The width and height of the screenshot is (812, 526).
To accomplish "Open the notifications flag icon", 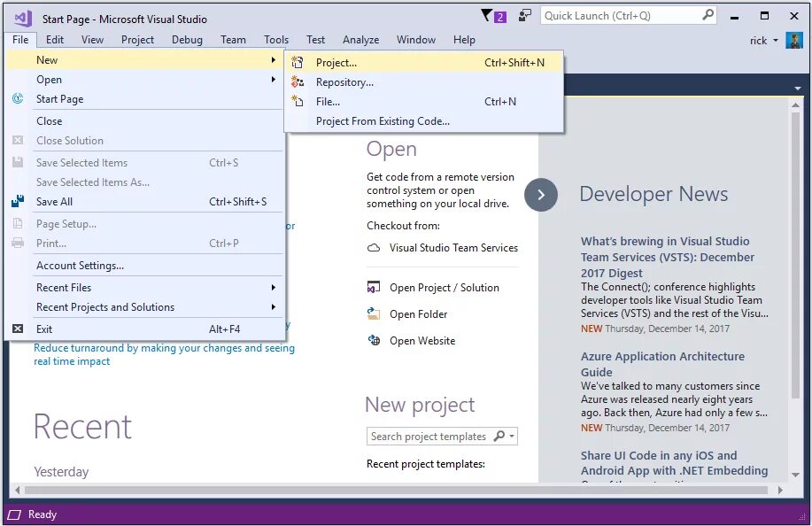I will (x=487, y=16).
